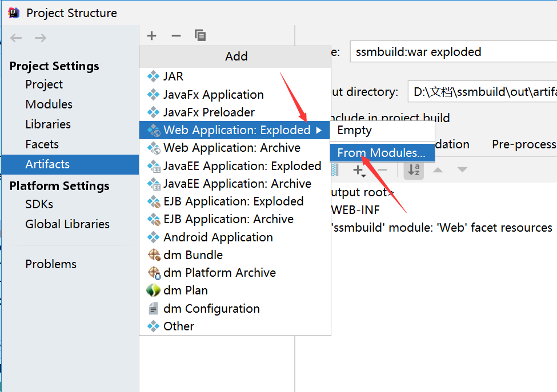Go to the Problems section

tap(50, 264)
